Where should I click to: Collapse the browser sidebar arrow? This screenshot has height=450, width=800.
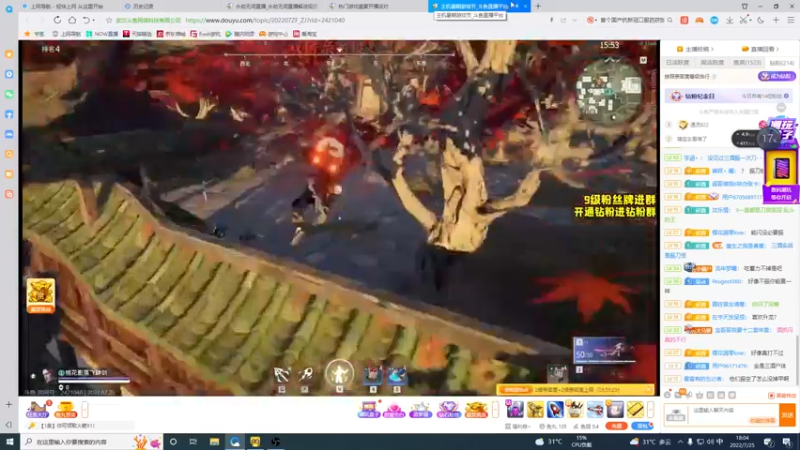point(9,424)
